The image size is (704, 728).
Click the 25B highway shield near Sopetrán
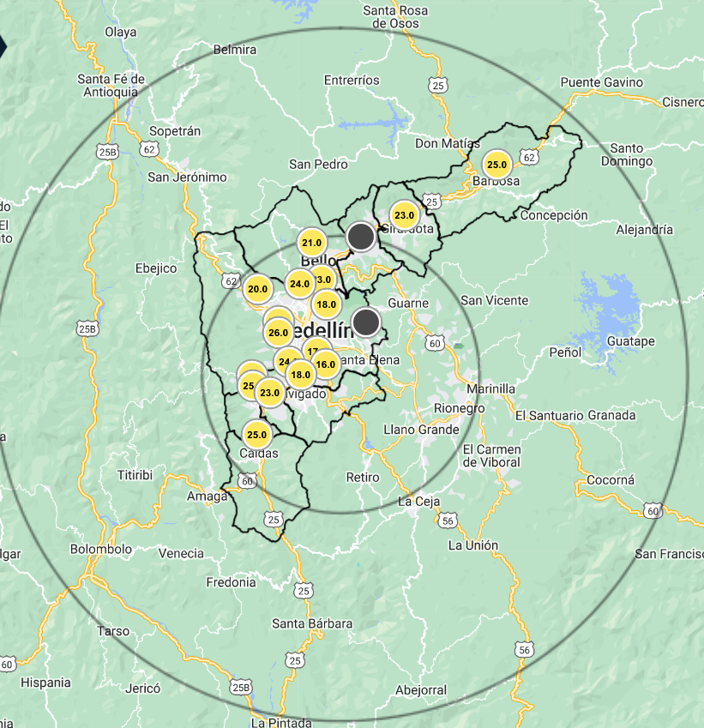coord(107,152)
